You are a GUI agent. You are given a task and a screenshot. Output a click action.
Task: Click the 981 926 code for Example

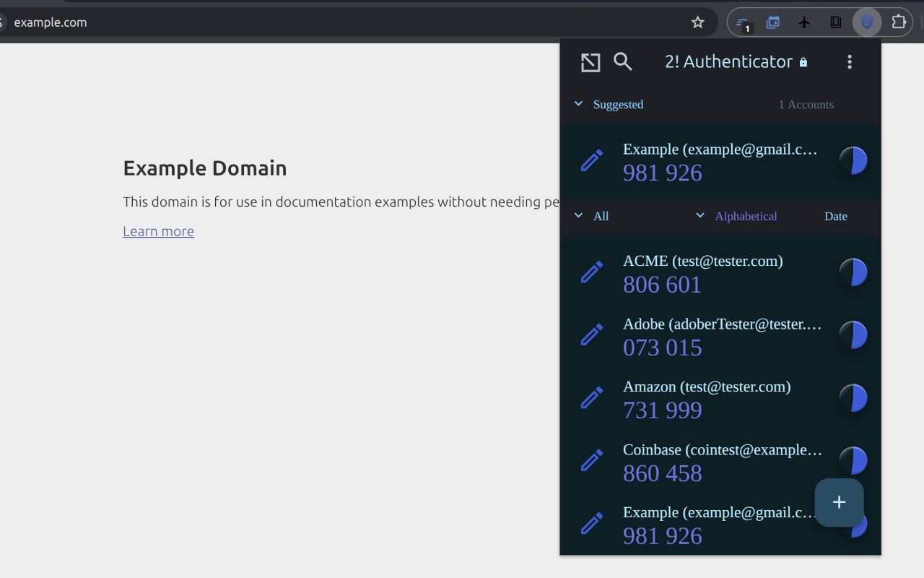point(662,173)
